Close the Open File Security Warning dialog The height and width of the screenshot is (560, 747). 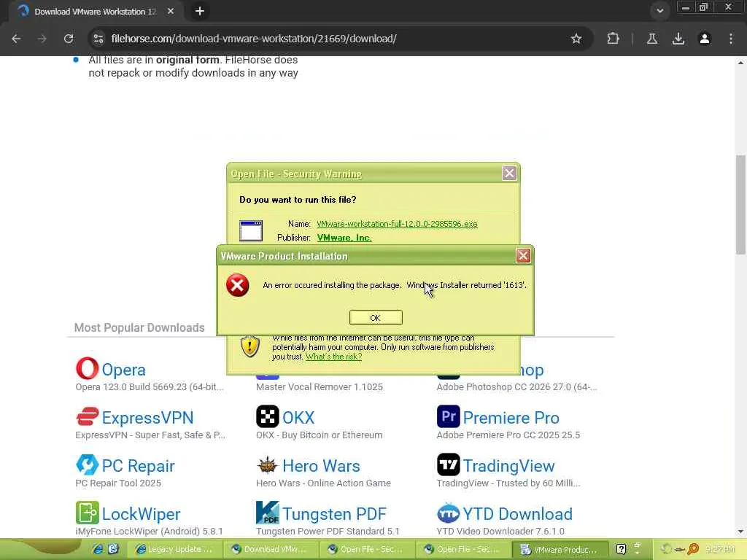(508, 174)
